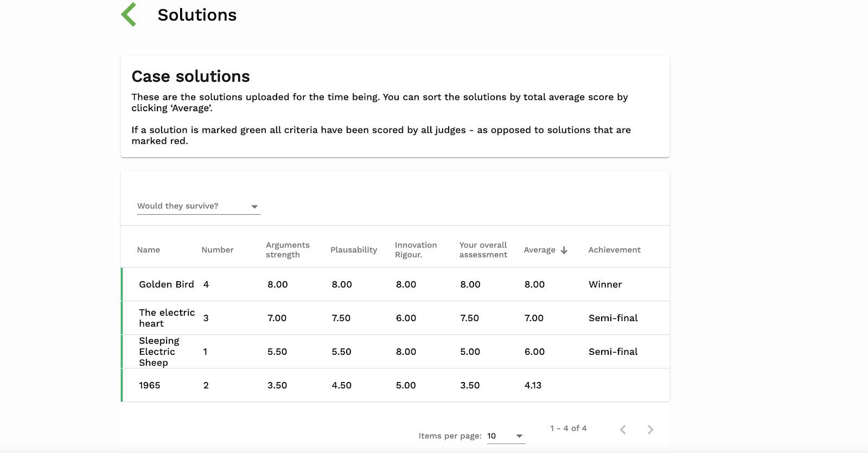Go to previous page of results
The width and height of the screenshot is (868, 453).
click(x=623, y=430)
